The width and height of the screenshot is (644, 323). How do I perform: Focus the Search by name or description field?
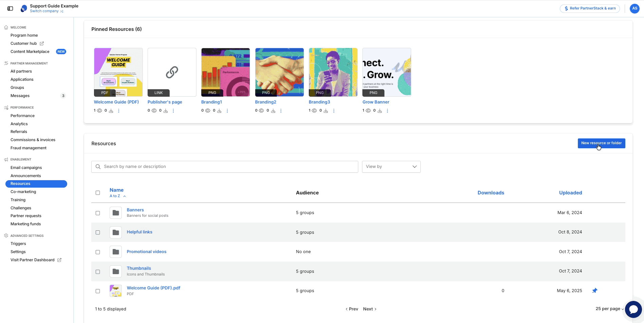click(225, 167)
